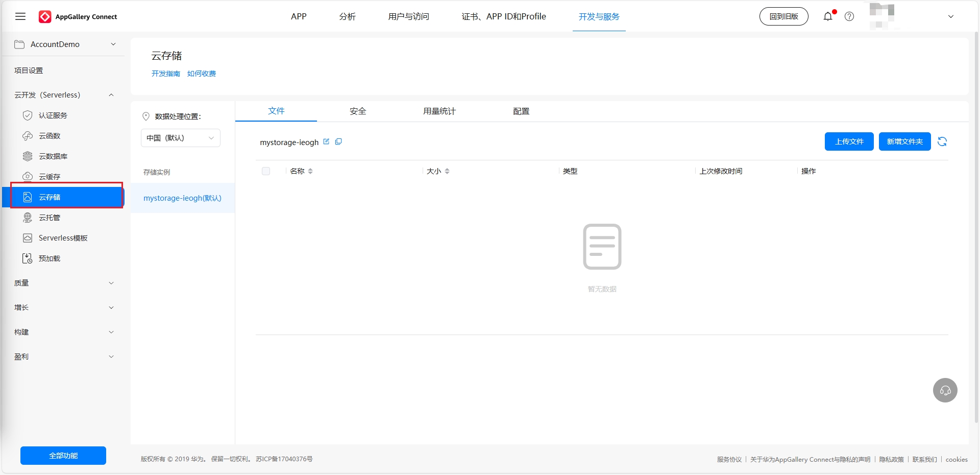Switch to the 安全 tab
Viewport: 980px width, 475px height.
[x=358, y=111]
